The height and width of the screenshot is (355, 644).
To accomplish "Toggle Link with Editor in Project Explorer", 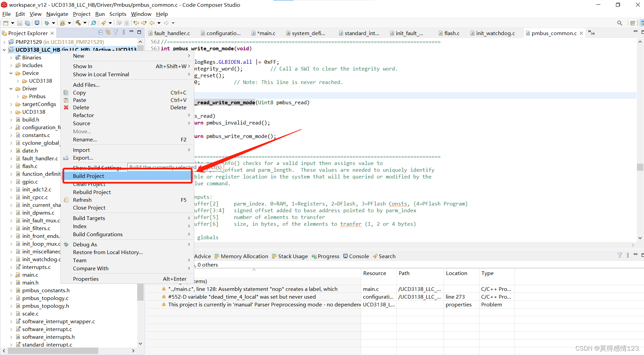I will [x=108, y=32].
